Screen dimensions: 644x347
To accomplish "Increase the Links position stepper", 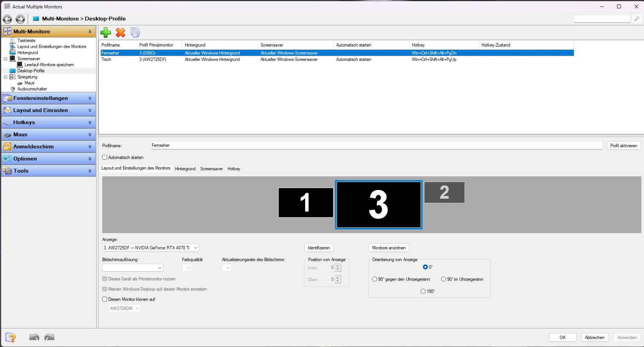I will pyautogui.click(x=338, y=266).
